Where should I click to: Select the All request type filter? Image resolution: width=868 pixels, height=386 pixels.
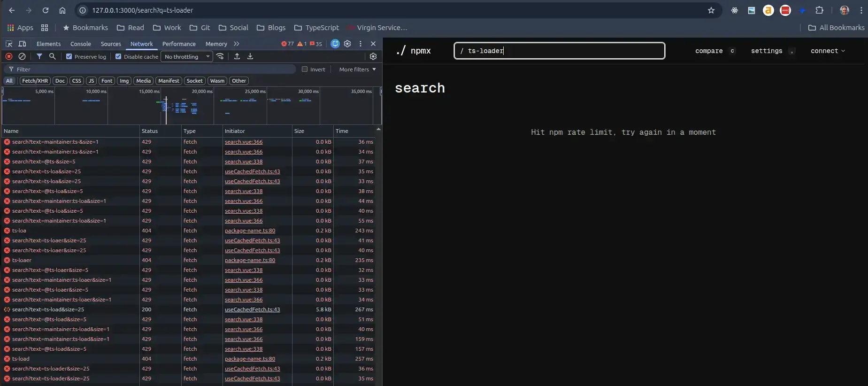click(x=9, y=81)
